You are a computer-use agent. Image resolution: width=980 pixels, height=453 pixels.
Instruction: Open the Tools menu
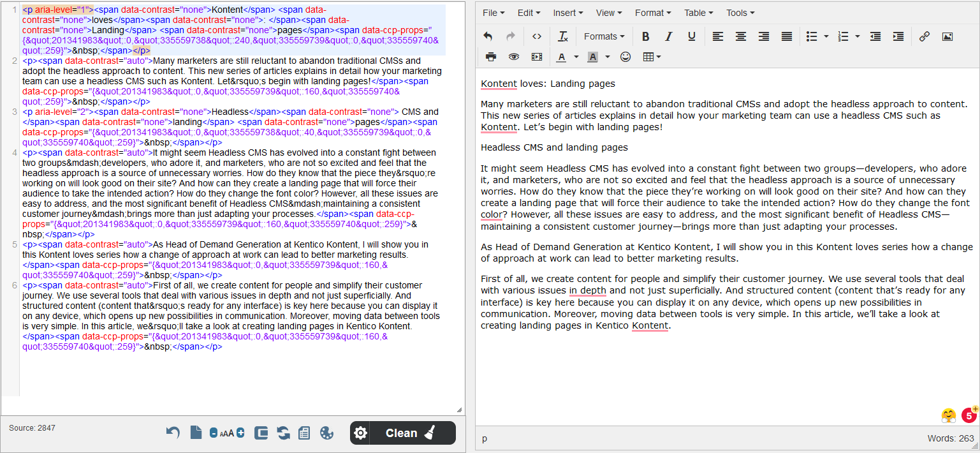pos(739,13)
